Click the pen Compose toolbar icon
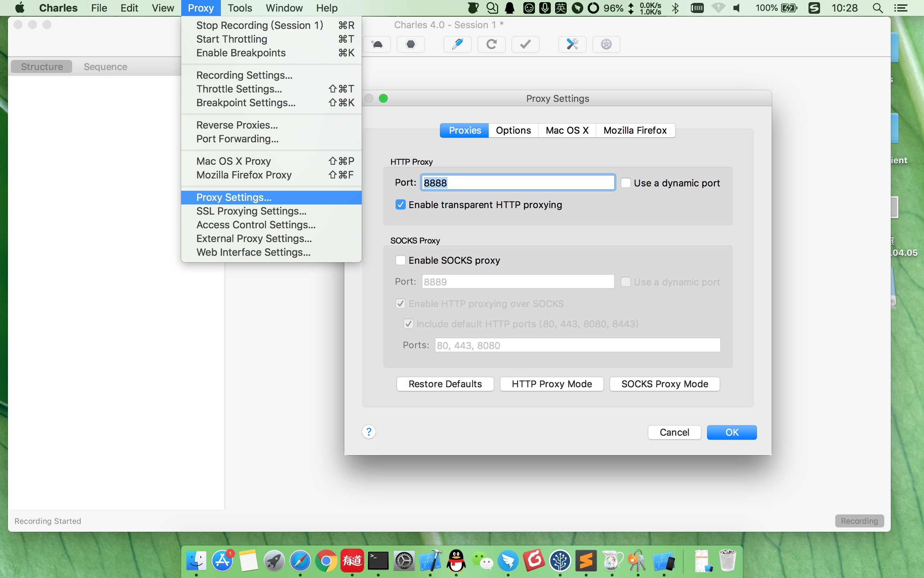924x578 pixels. pos(457,44)
